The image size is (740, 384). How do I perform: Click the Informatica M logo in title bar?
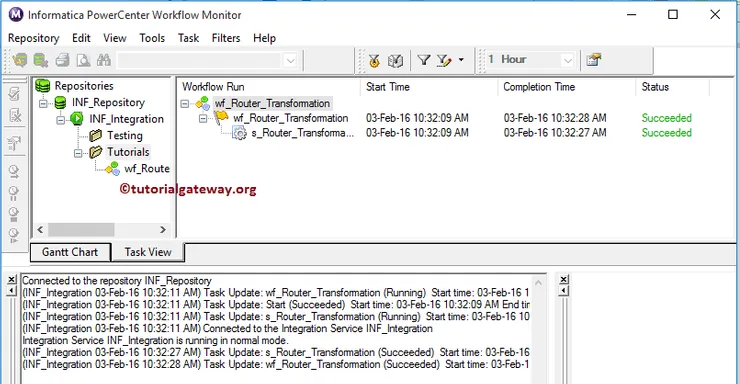(x=16, y=15)
